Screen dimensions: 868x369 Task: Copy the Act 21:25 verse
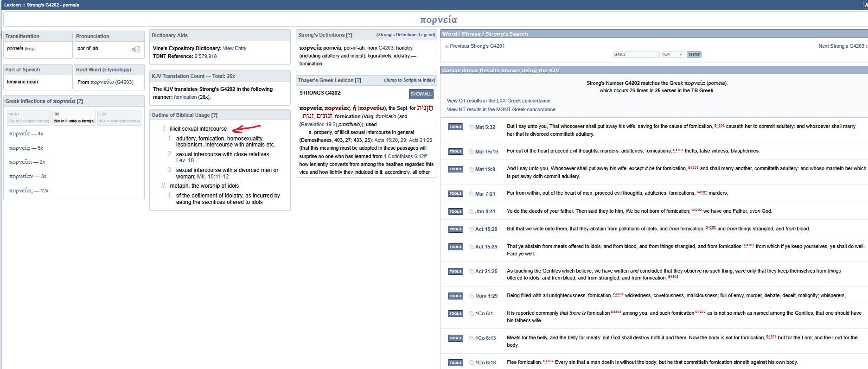tap(471, 271)
